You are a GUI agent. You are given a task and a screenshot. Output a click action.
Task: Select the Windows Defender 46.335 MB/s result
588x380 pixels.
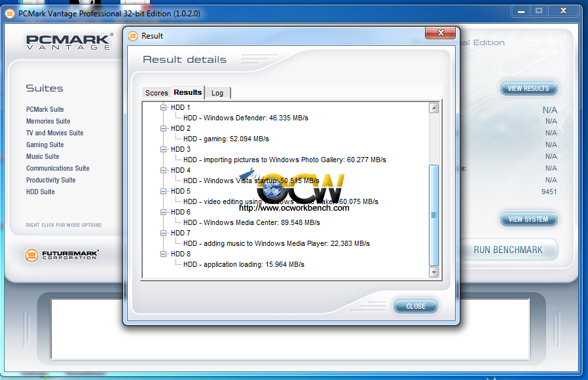pos(246,118)
